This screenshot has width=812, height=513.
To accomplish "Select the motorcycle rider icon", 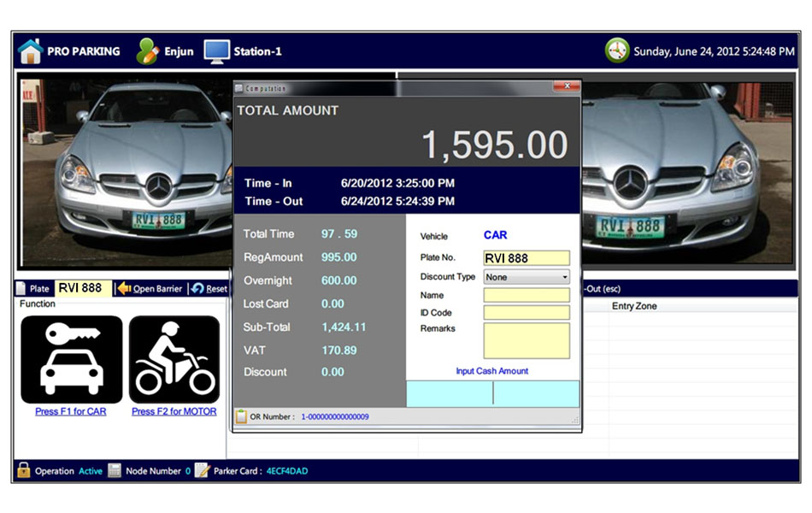I will 174,359.
